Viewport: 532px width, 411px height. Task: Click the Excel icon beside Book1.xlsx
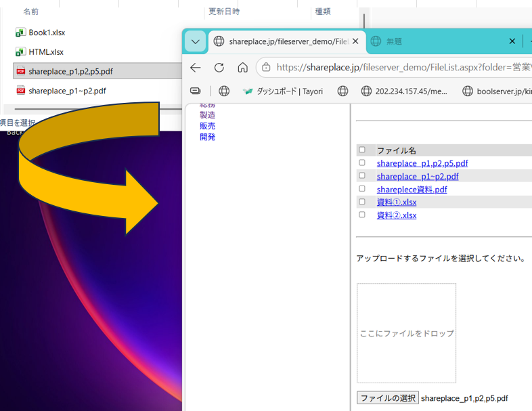(21, 33)
